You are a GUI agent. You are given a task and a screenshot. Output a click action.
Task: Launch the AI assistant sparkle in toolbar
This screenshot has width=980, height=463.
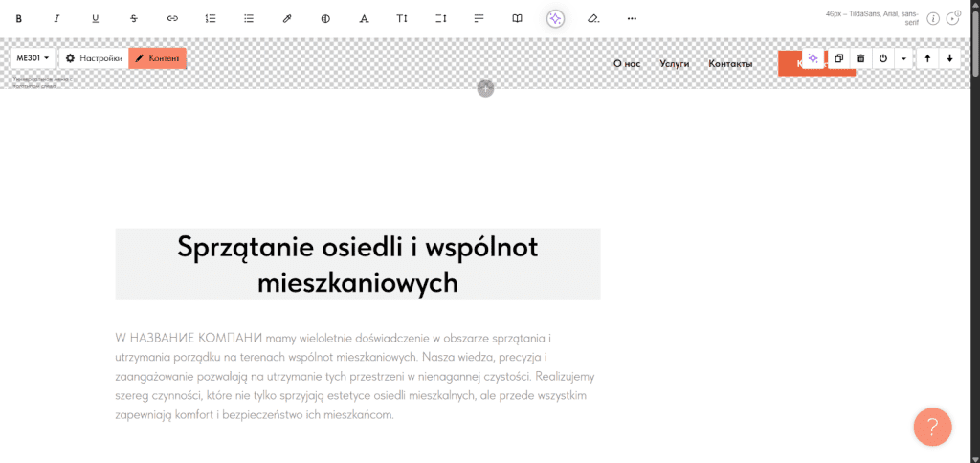[x=555, y=19]
